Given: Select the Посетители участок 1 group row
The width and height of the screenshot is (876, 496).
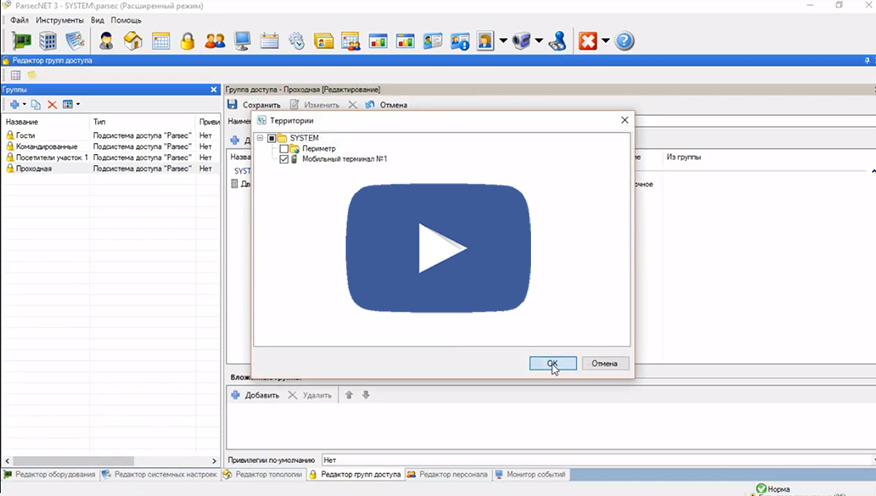Looking at the screenshot, I should click(x=111, y=158).
